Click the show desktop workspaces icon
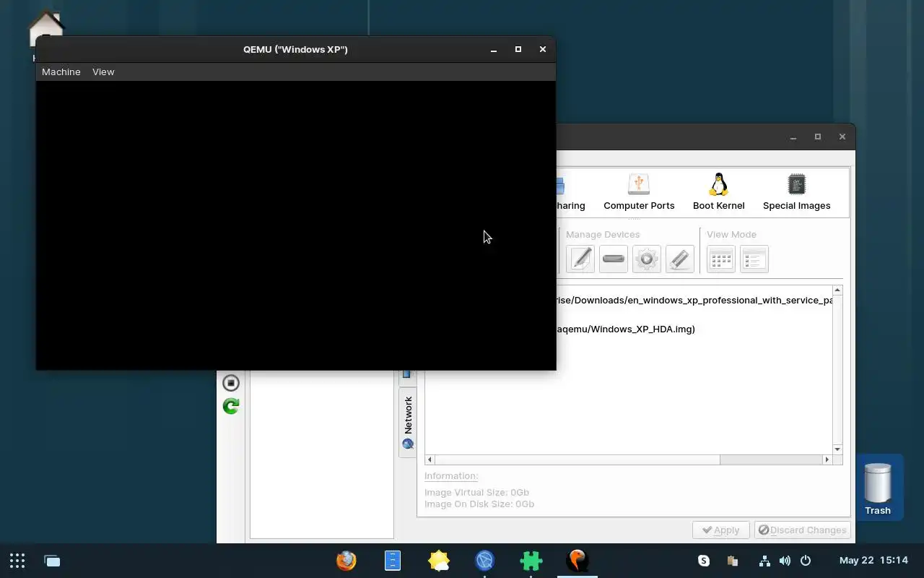Viewport: 924px width, 578px height. tap(52, 561)
